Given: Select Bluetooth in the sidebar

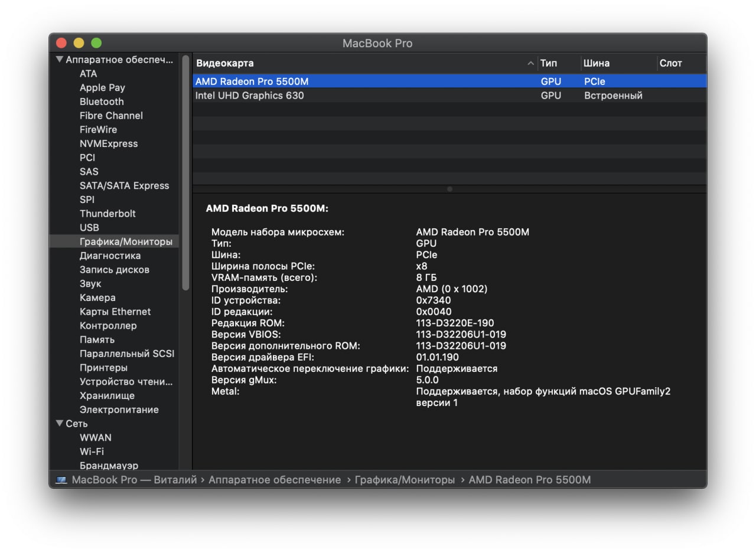Looking at the screenshot, I should [x=102, y=102].
